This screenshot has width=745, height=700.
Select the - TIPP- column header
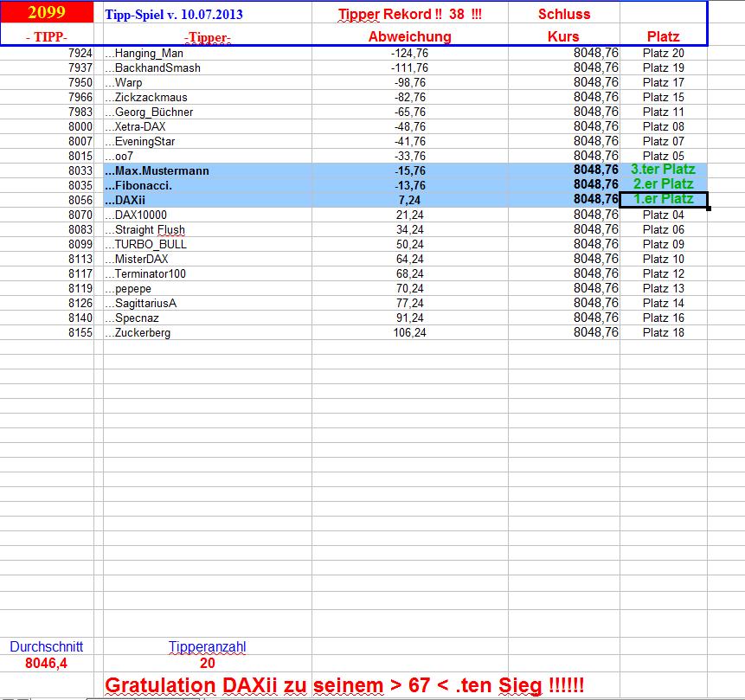[47, 37]
